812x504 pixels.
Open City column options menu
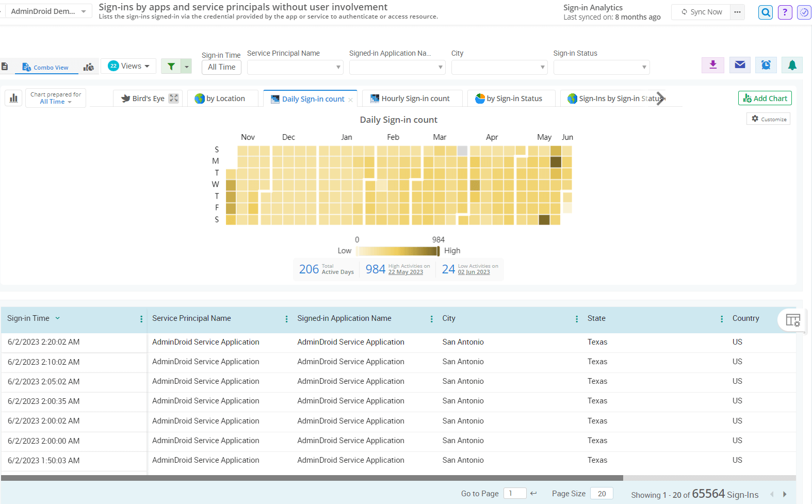576,319
